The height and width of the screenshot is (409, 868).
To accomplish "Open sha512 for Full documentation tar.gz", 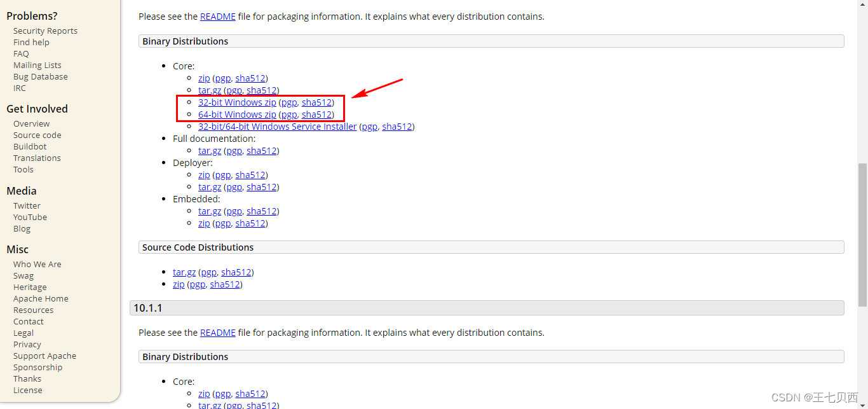I will tap(262, 151).
